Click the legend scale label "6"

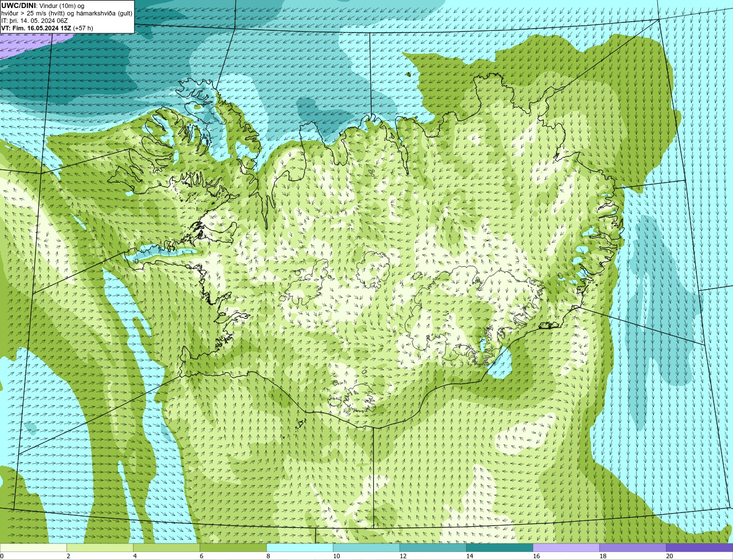click(202, 556)
